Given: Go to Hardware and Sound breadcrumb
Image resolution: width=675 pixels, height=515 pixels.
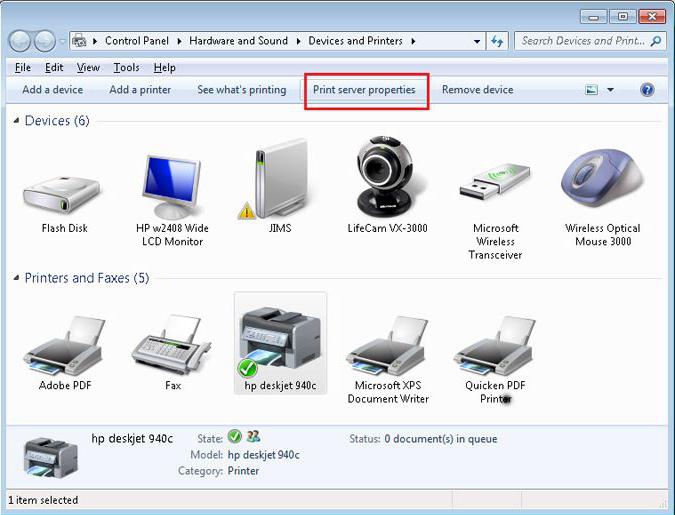Looking at the screenshot, I should 238,41.
